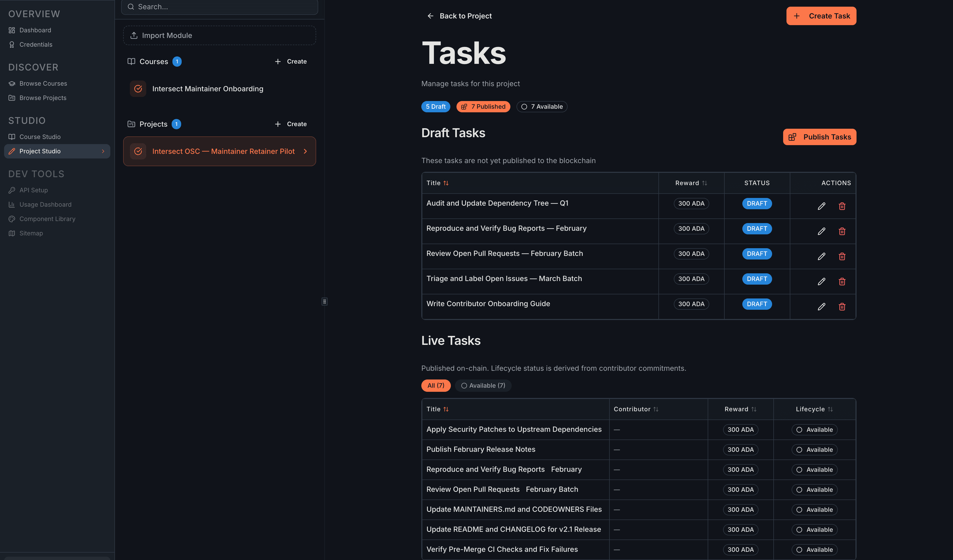
Task: Navigate to Course Studio
Action: pyautogui.click(x=40, y=136)
